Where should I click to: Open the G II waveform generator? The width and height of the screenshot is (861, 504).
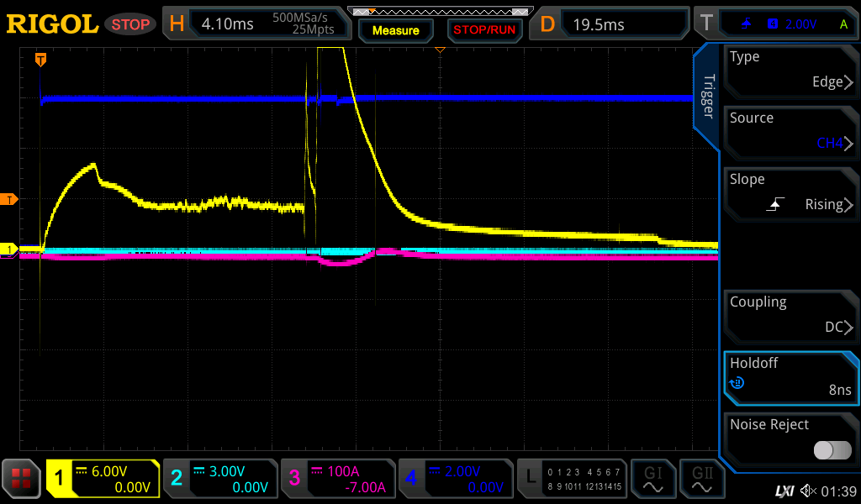click(701, 480)
